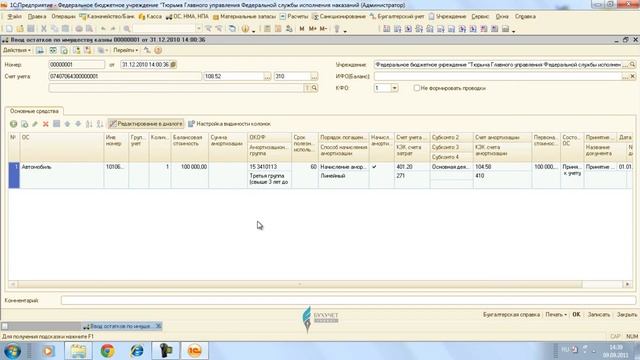Click the Undo arrow icon in main toolbar
Viewport: 640px width, 360px height.
tap(103, 29)
